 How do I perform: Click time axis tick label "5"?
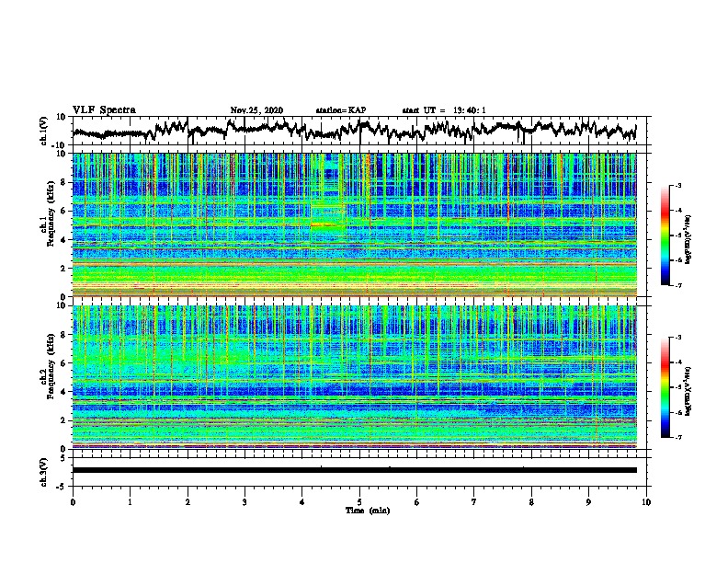(359, 502)
